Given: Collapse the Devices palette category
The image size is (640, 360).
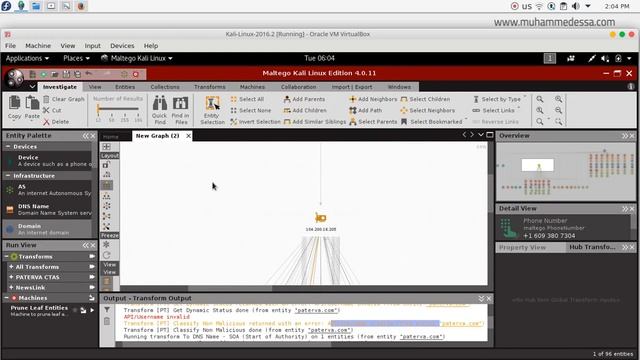Looking at the screenshot, I should (x=8, y=147).
